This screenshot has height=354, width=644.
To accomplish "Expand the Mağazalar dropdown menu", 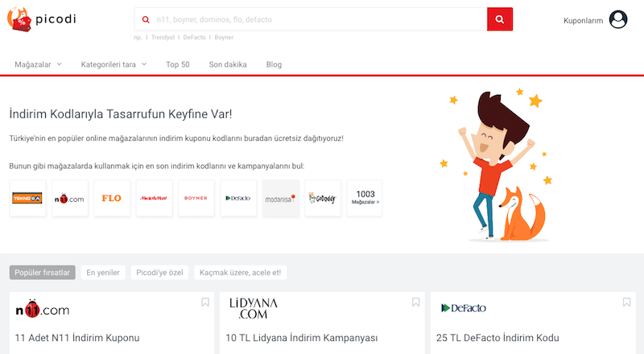I will (x=38, y=64).
